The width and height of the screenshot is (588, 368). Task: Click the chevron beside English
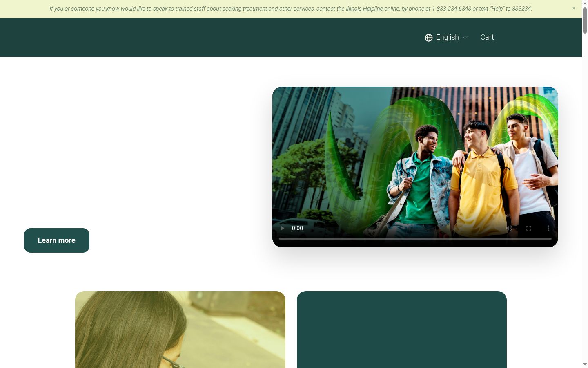[465, 38]
